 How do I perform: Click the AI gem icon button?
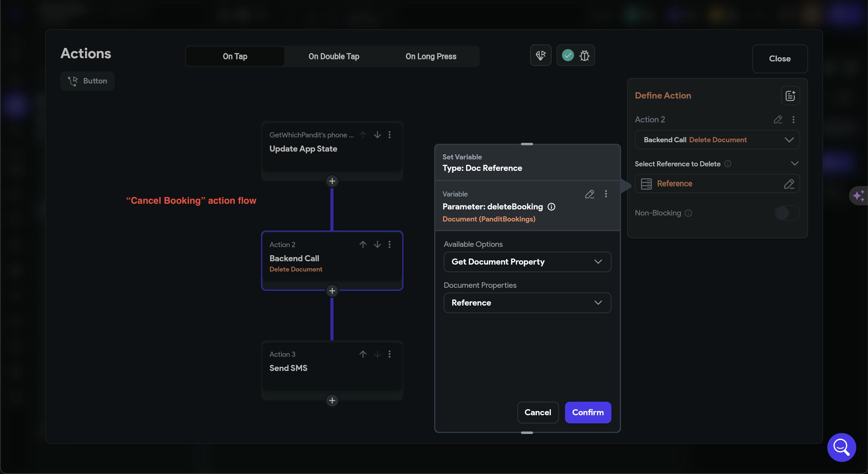click(x=541, y=55)
